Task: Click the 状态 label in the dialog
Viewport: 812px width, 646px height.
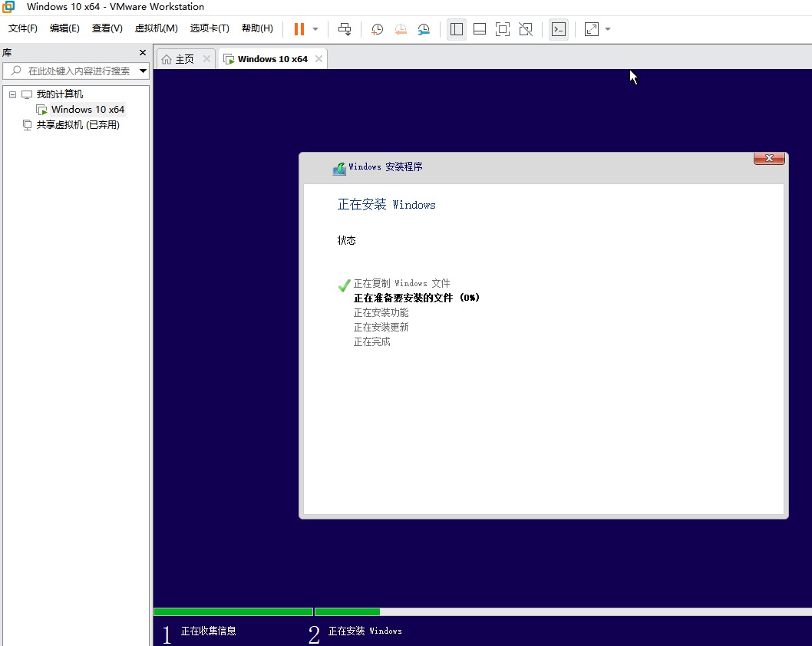Action: (346, 240)
